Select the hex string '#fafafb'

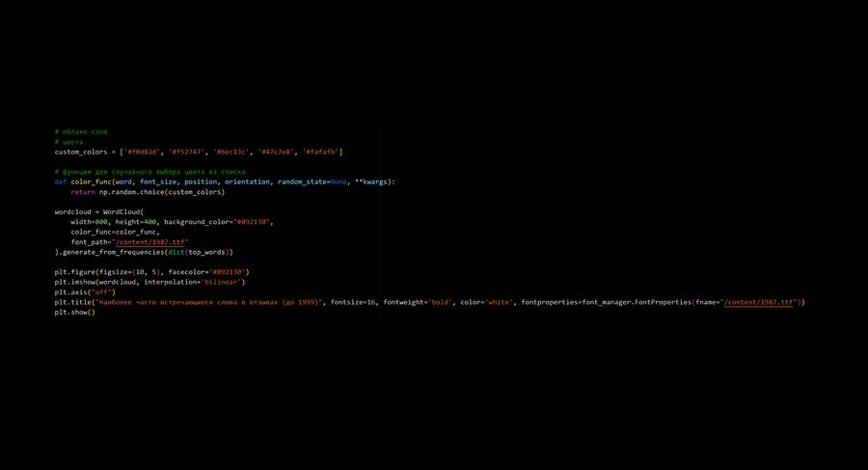[320, 152]
